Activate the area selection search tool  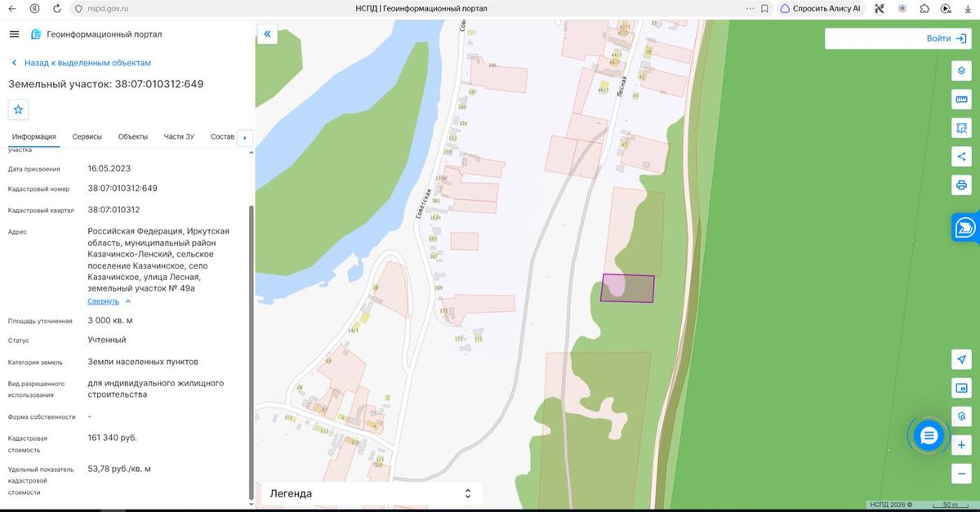[x=961, y=128]
